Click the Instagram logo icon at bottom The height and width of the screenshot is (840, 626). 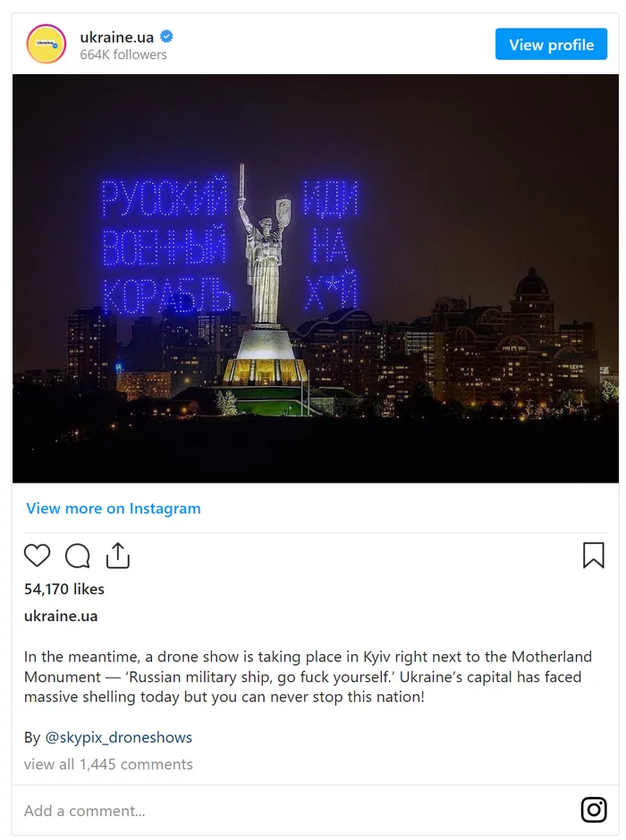(594, 810)
